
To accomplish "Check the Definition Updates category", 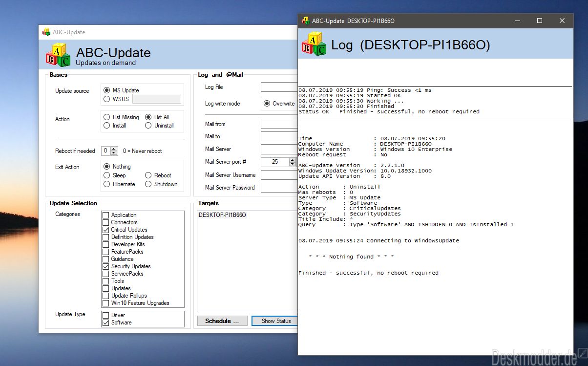I will [x=105, y=237].
